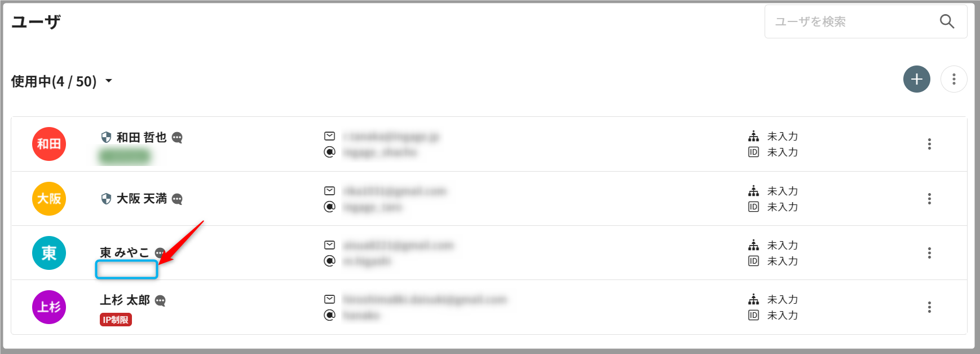Open the top-right more options menu
This screenshot has height=354, width=980.
tap(953, 79)
